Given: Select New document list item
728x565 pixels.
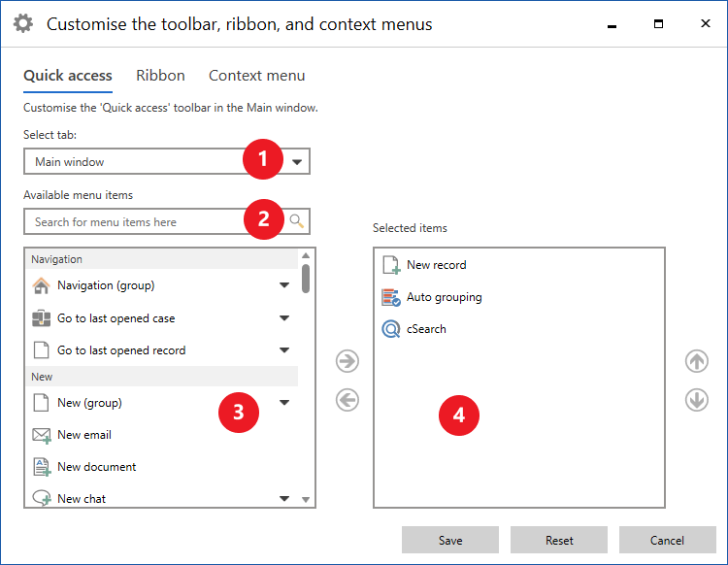Looking at the screenshot, I should (x=161, y=467).
